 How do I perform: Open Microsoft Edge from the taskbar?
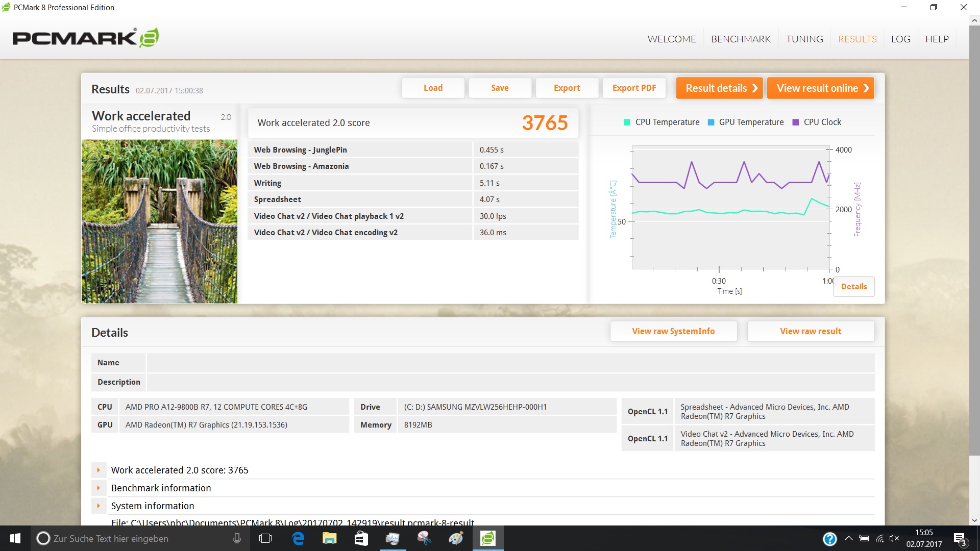click(298, 538)
